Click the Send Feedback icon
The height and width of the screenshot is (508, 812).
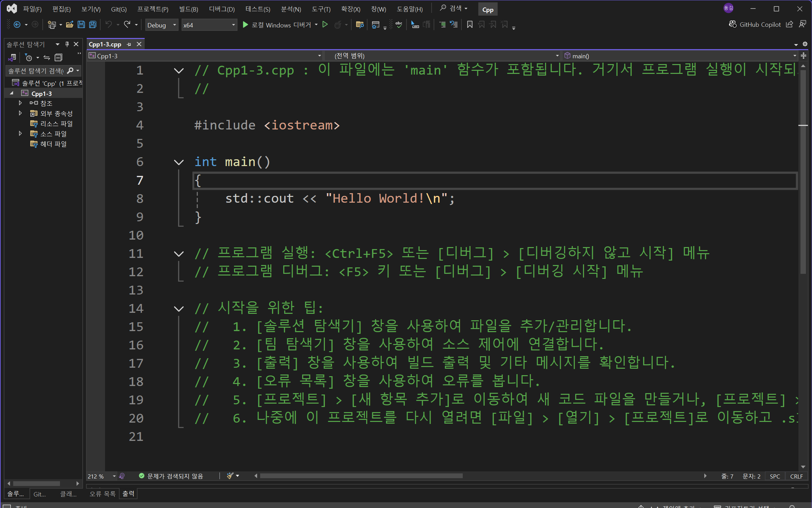[802, 24]
